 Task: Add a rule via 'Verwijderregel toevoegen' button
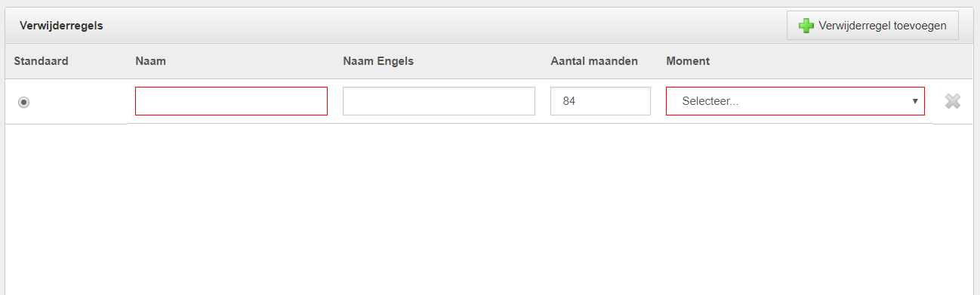point(872,26)
